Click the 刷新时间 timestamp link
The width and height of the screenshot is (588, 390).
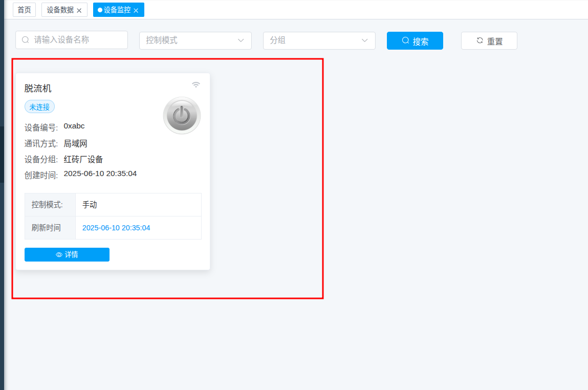(x=116, y=228)
